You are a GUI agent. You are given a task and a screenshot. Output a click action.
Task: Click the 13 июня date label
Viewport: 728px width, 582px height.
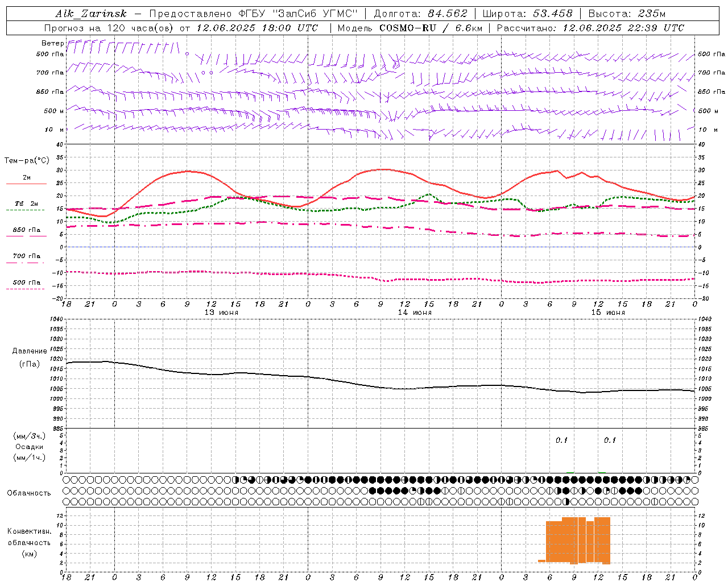point(221,313)
